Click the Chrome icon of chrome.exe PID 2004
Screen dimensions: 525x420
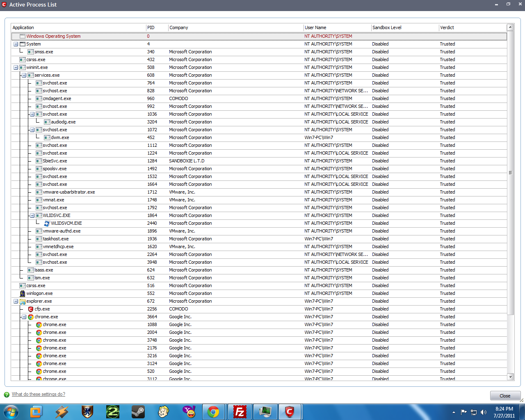[x=39, y=332]
